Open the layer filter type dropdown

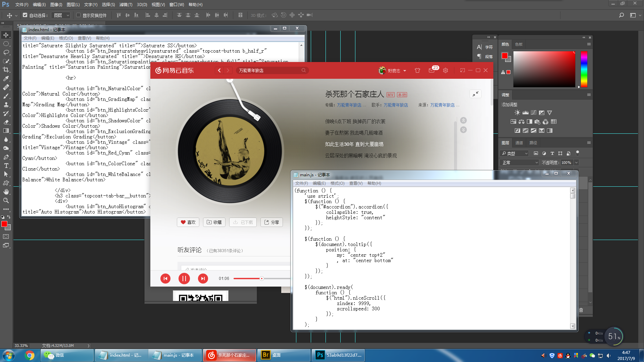[x=514, y=153]
